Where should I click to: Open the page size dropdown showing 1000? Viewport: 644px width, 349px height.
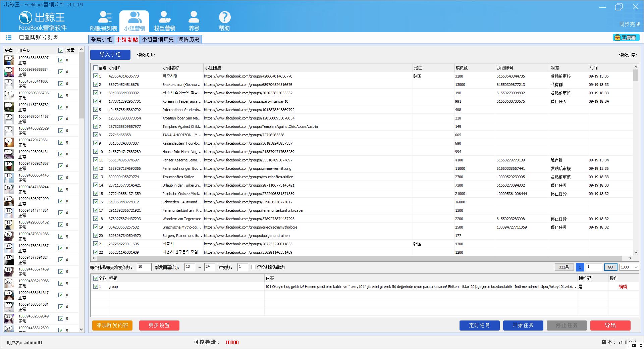[x=629, y=267]
